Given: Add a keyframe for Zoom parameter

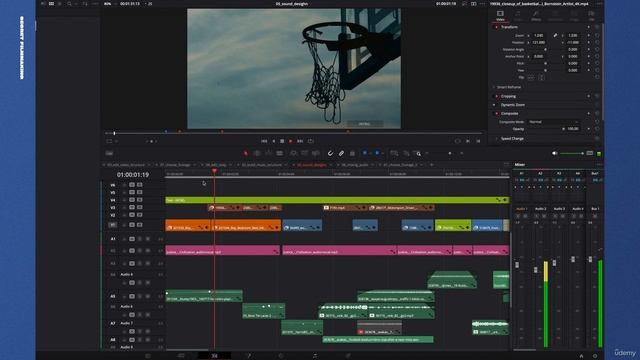Looking at the screenshot, I should (589, 36).
